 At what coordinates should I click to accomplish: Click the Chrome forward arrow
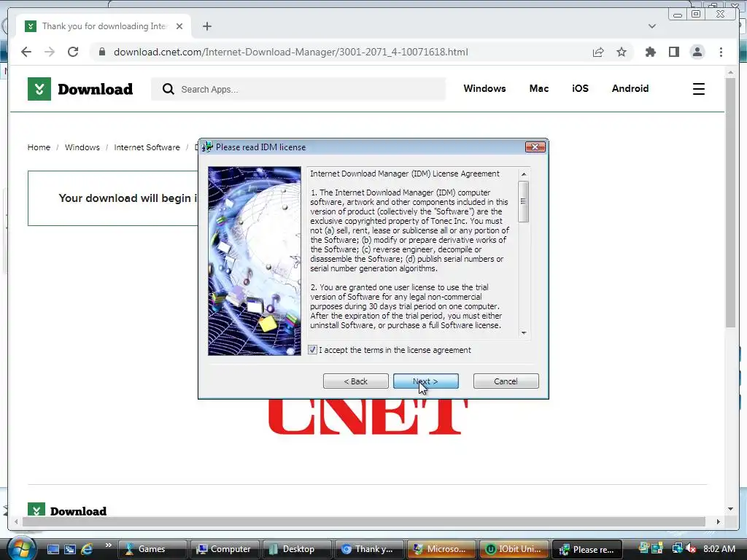[x=50, y=52]
